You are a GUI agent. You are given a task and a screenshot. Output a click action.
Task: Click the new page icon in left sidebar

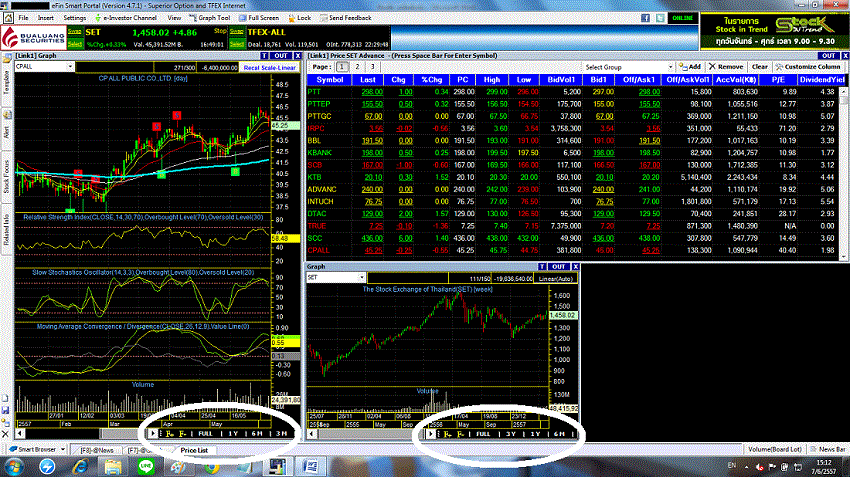pos(5,398)
